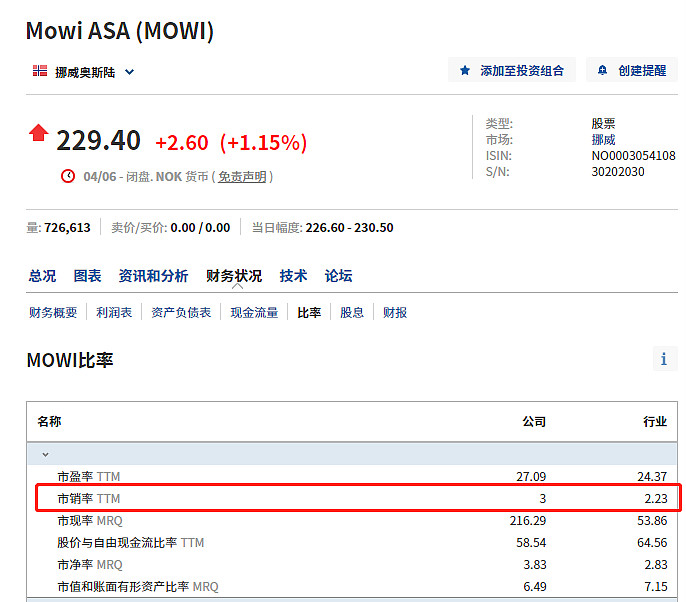Click the company value 58.54

531,542
